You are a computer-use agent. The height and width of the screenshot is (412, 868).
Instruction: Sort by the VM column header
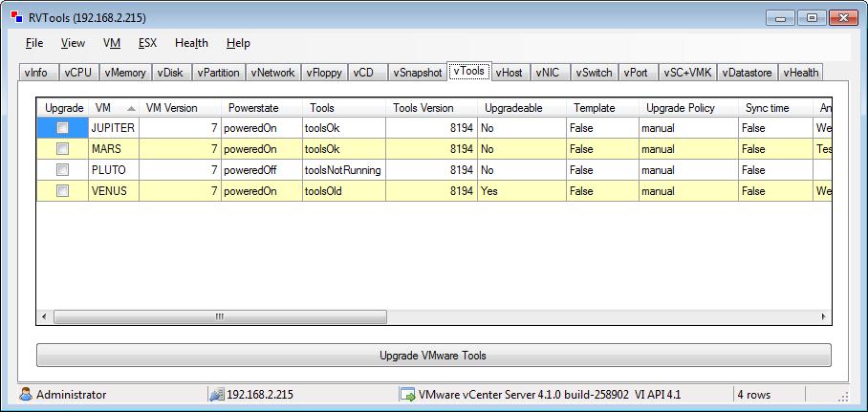coord(113,108)
